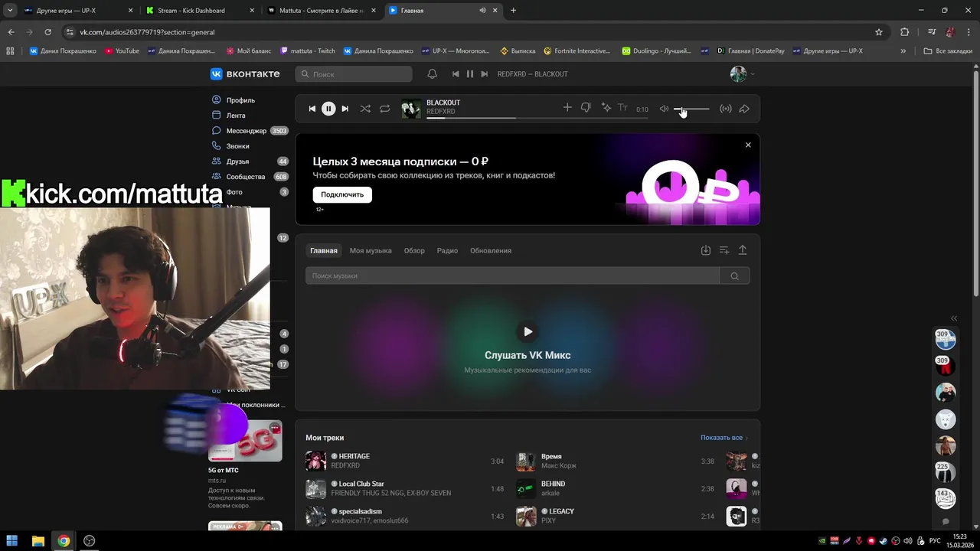This screenshot has width=980, height=551.
Task: Open Лента news feed
Action: [236, 116]
